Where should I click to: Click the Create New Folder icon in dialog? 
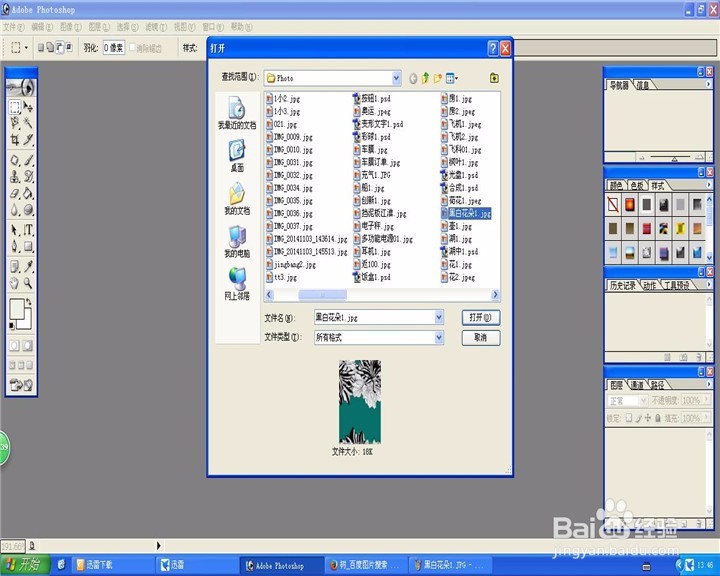click(x=438, y=78)
